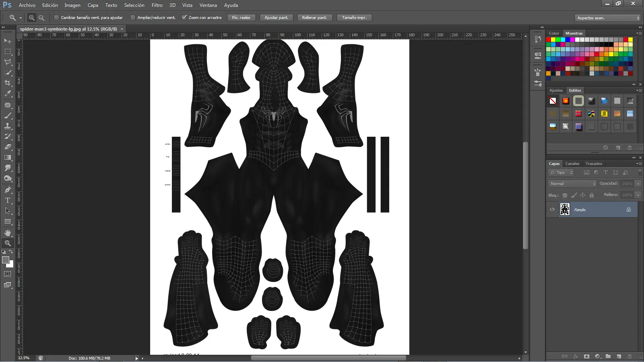Select the Spot Healing Brush tool
This screenshot has height=362, width=644.
[x=8, y=105]
